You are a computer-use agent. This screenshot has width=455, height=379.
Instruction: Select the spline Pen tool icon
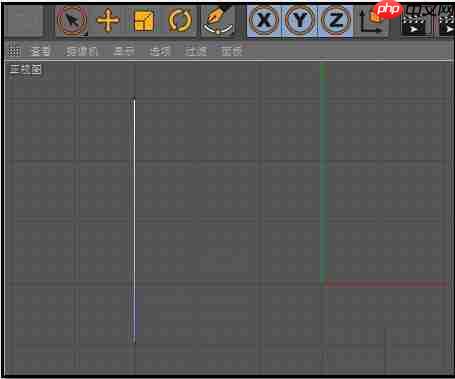tap(218, 20)
